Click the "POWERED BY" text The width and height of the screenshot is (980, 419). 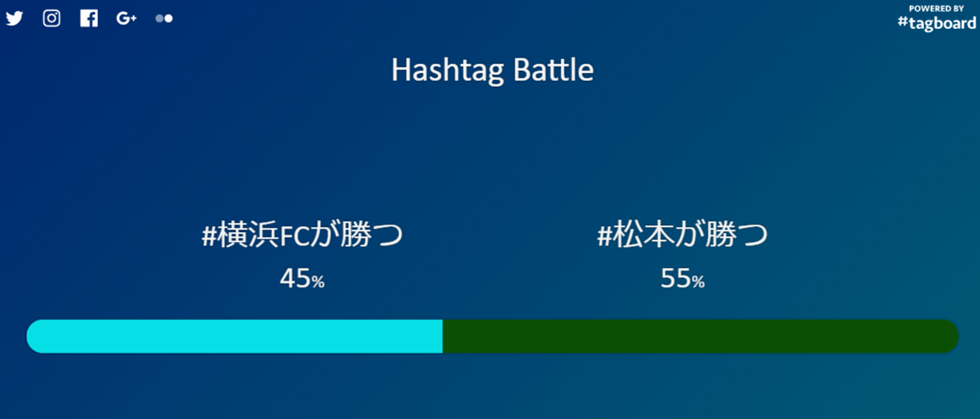coord(936,8)
